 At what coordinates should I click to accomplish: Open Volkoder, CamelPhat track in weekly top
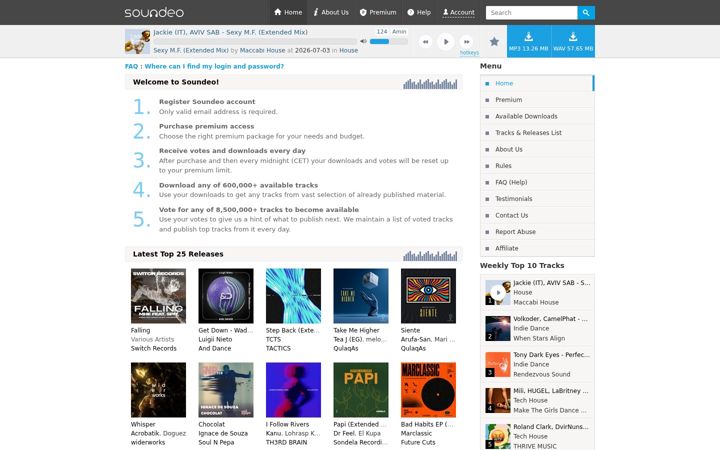[x=550, y=319]
